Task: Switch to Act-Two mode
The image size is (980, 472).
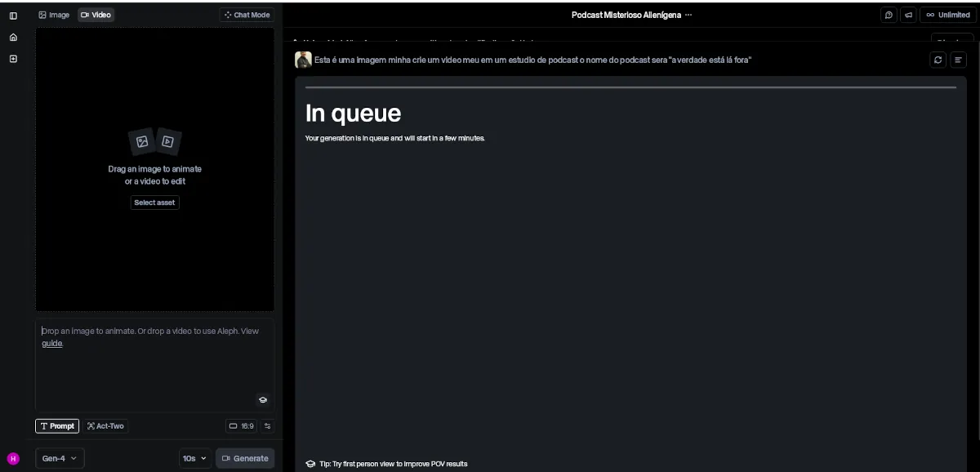Action: click(105, 426)
